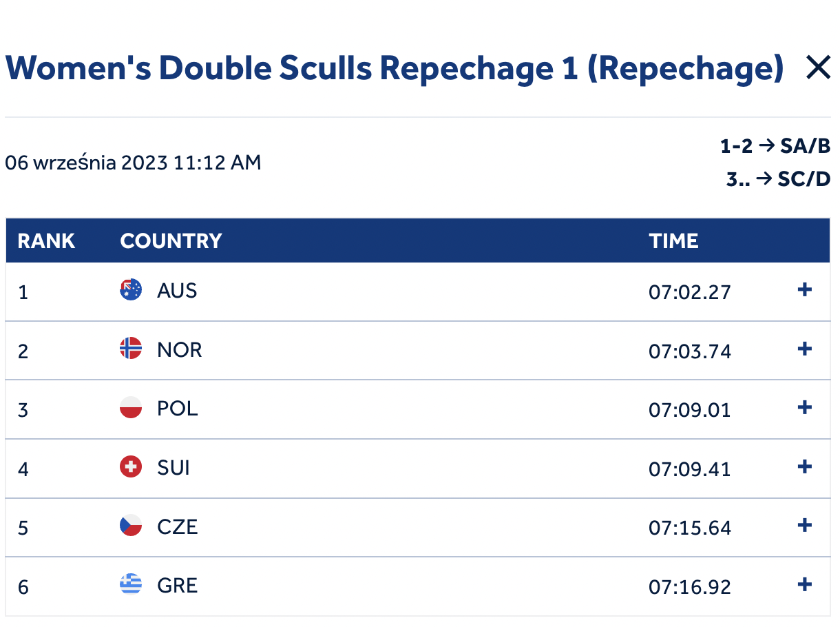The width and height of the screenshot is (840, 627).
Task: Expand the CZE result row
Action: click(804, 526)
